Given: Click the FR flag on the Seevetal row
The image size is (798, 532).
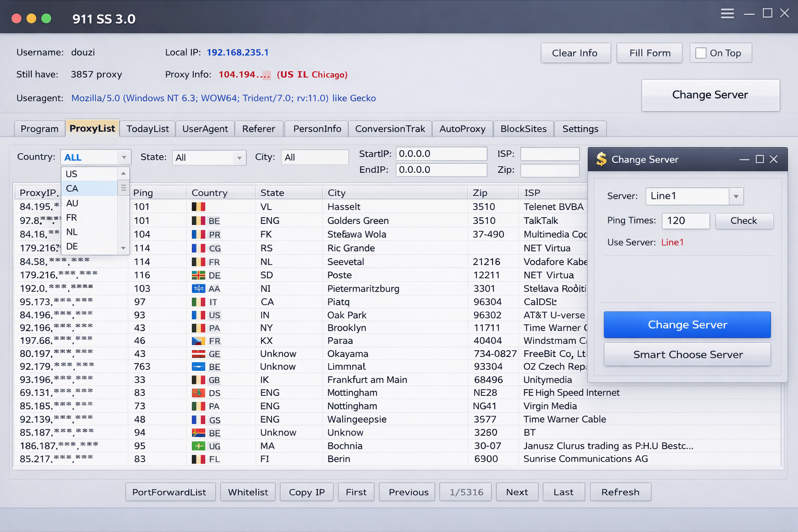Looking at the screenshot, I should pyautogui.click(x=198, y=262).
